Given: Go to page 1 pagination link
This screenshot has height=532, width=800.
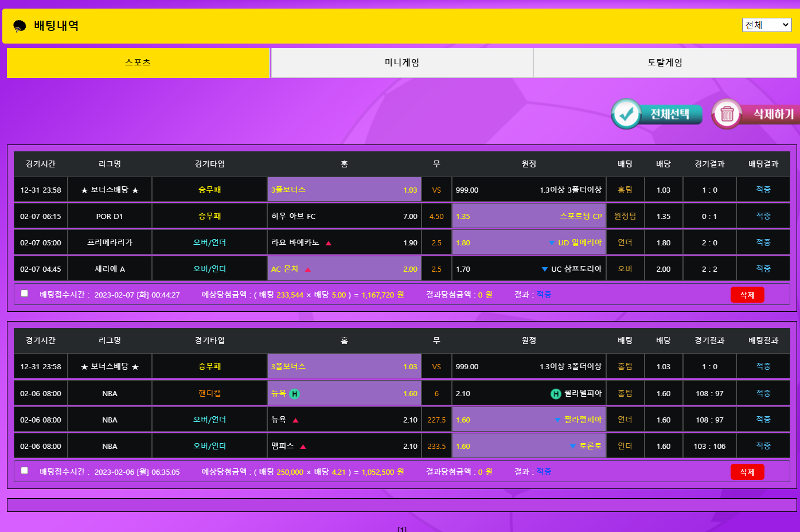Looking at the screenshot, I should coord(401,529).
